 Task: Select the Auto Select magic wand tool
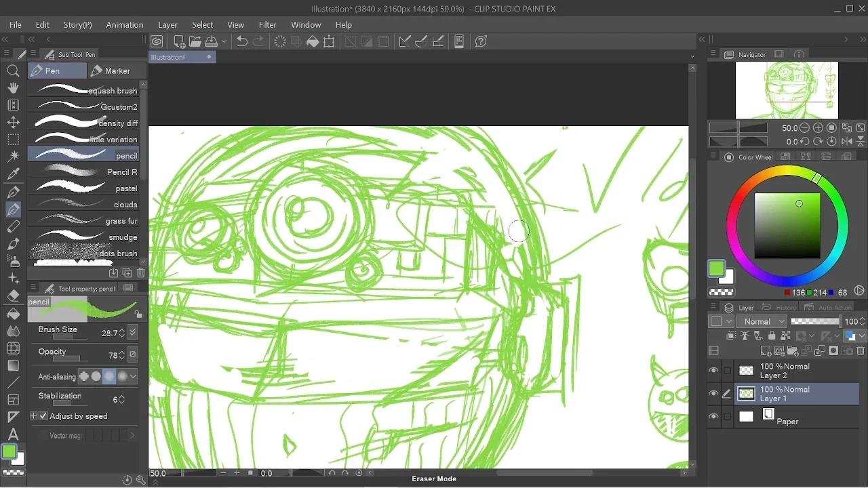pos(13,157)
